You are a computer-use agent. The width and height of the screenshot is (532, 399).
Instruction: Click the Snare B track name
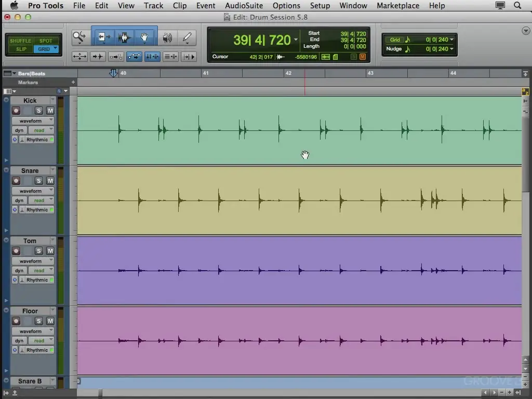click(30, 381)
